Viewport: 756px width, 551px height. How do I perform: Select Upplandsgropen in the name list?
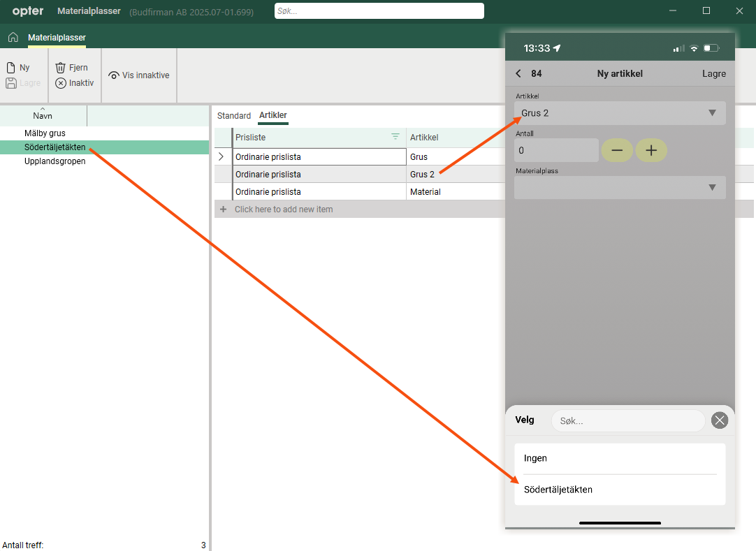(x=55, y=161)
